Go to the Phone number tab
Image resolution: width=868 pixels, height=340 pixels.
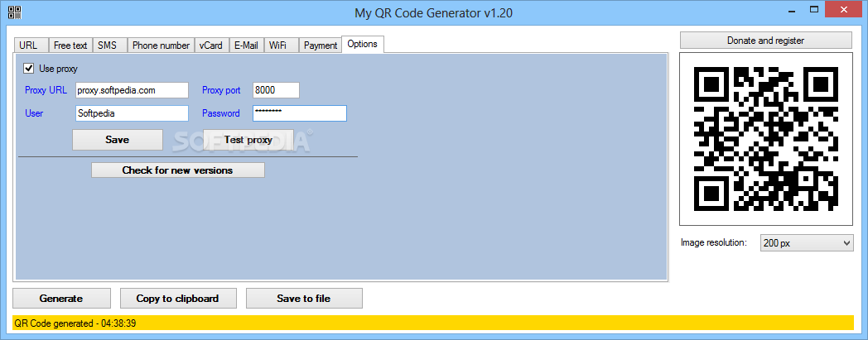pos(161,45)
